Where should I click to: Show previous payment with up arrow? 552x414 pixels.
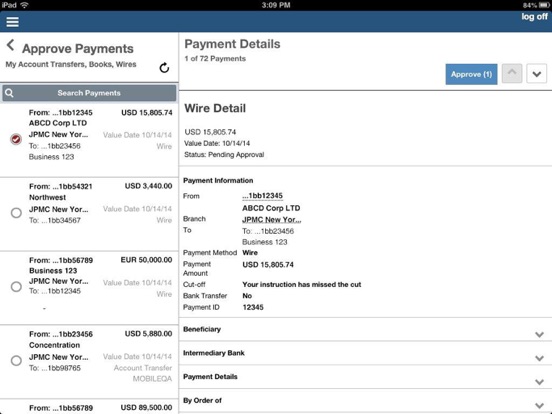[x=512, y=73]
